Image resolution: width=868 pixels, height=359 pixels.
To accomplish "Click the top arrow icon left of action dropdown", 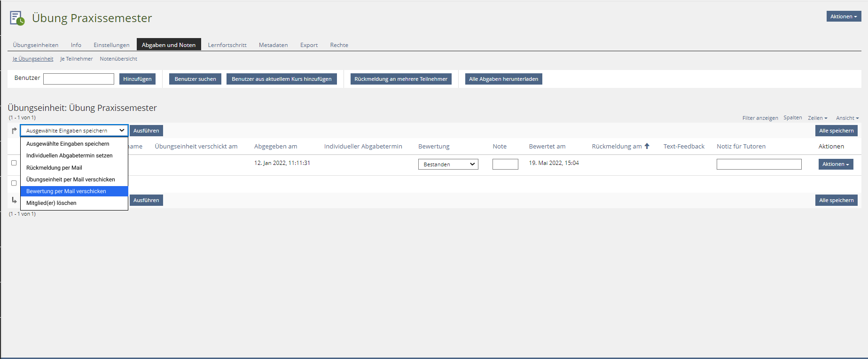I will [x=14, y=131].
